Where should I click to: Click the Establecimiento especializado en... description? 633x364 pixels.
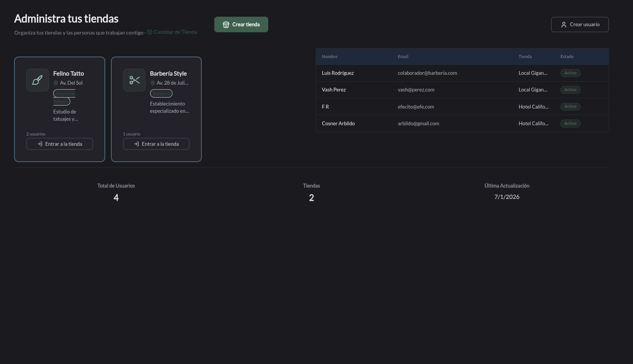(x=169, y=107)
